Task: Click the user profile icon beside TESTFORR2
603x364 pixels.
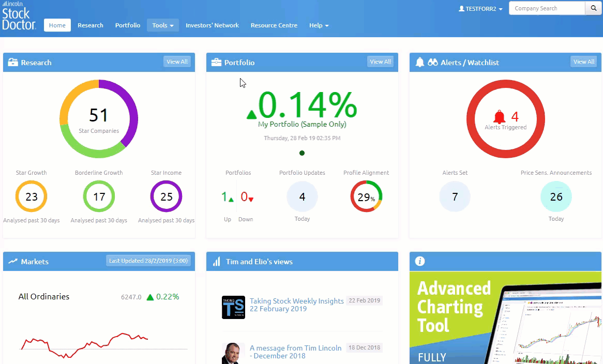Action: (461, 8)
